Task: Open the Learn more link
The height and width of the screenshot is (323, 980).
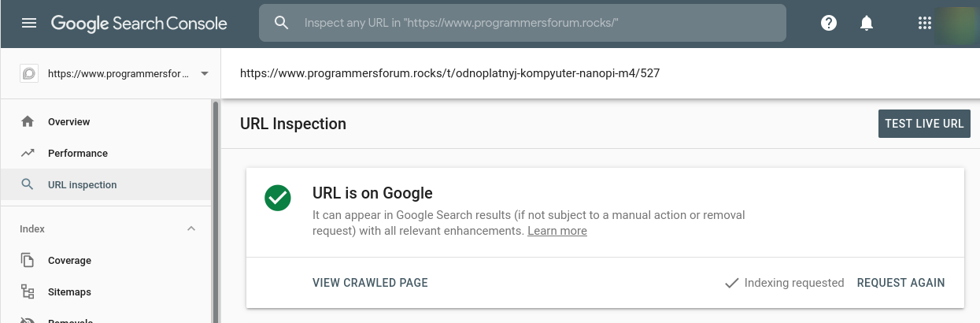Action: (x=557, y=231)
